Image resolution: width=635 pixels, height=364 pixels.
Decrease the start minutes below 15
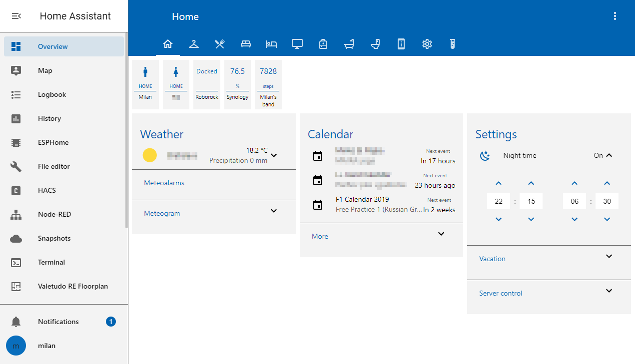coord(531,219)
